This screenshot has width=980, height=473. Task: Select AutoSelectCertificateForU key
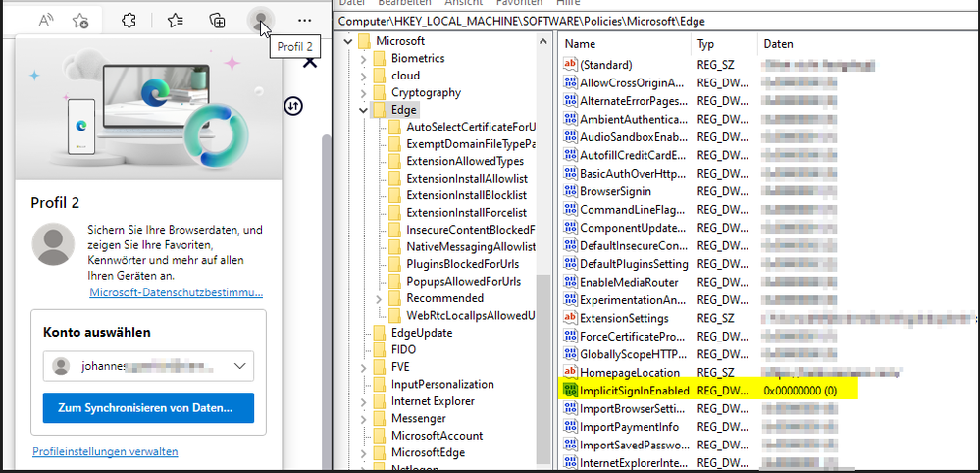(x=471, y=127)
